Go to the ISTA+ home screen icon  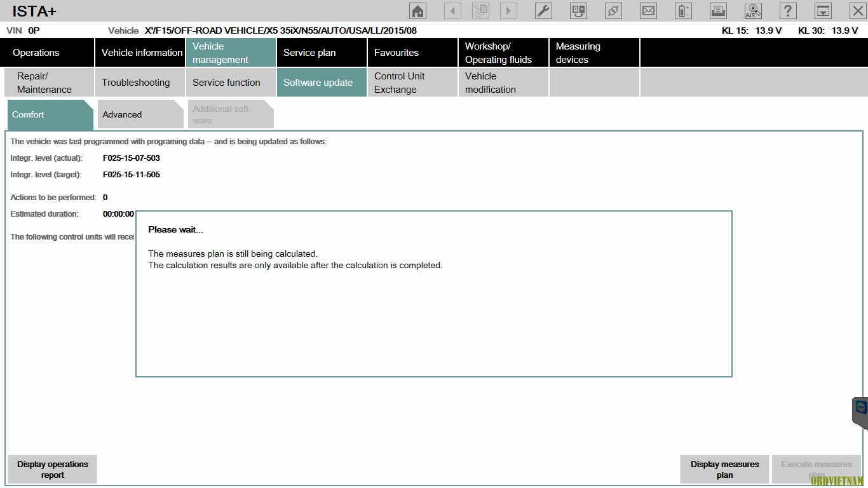[418, 11]
